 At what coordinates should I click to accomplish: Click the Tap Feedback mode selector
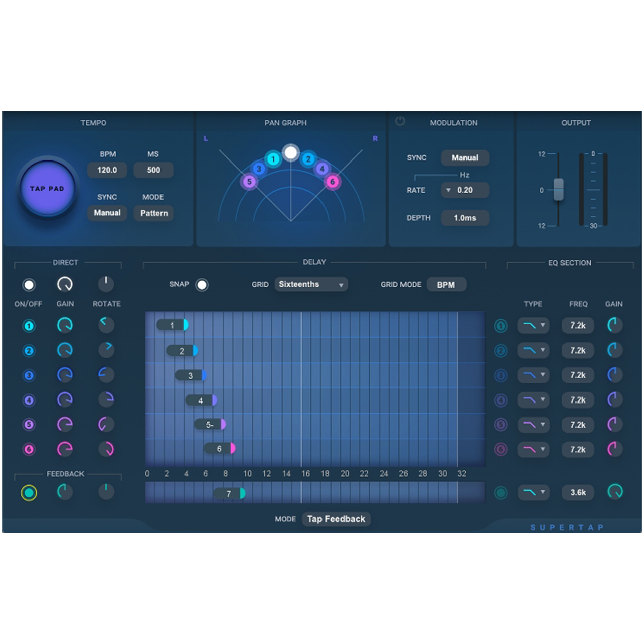(x=336, y=519)
